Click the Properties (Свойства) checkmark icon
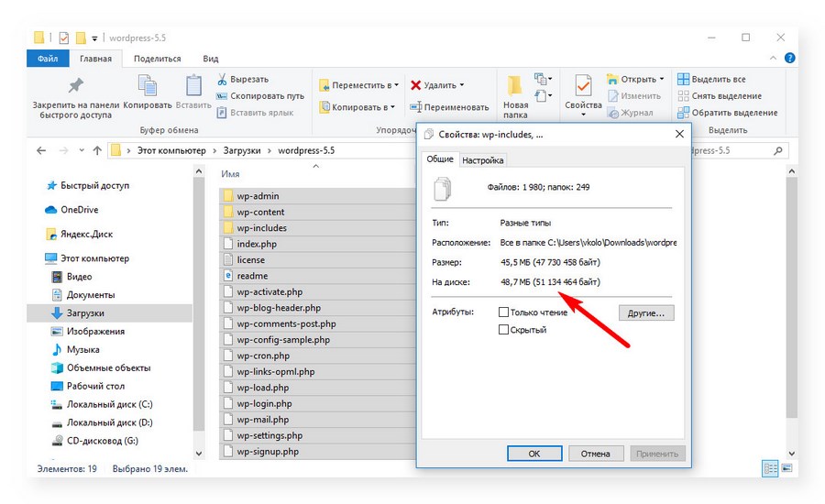 click(x=583, y=85)
